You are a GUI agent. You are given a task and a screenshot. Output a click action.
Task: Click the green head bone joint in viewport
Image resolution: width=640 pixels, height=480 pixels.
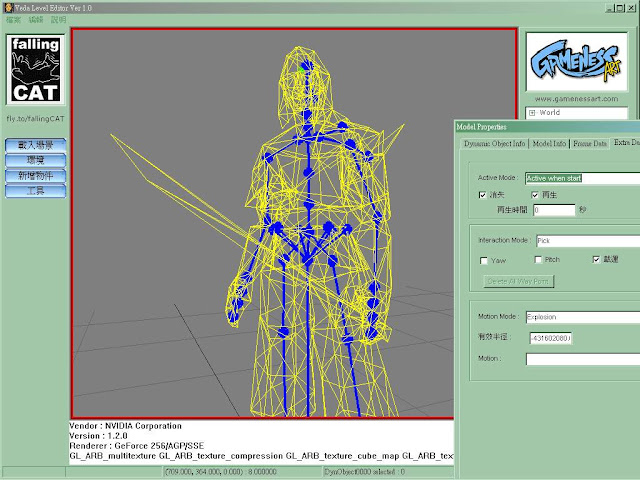tap(301, 70)
